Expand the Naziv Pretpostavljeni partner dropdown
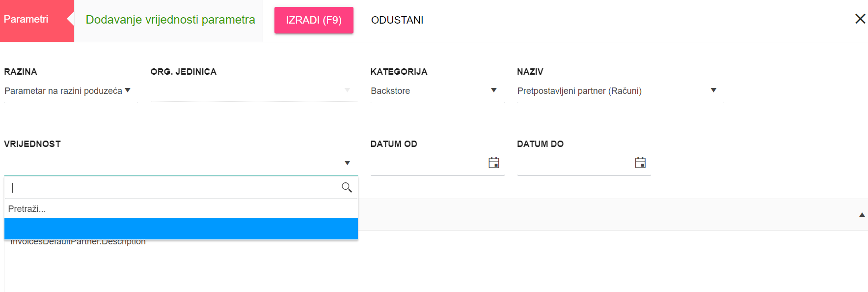868x292 pixels. 713,90
